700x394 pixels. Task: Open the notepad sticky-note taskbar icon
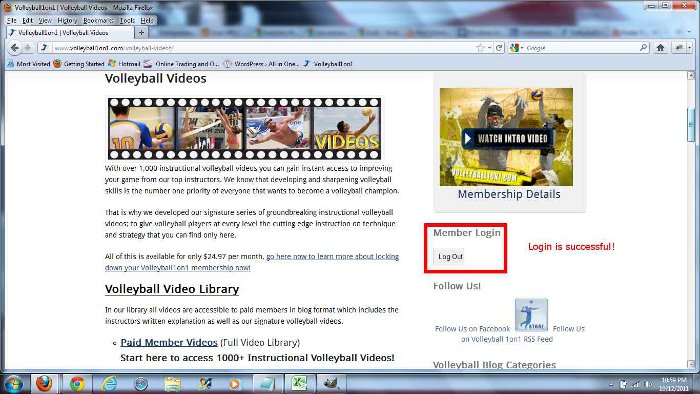[267, 384]
